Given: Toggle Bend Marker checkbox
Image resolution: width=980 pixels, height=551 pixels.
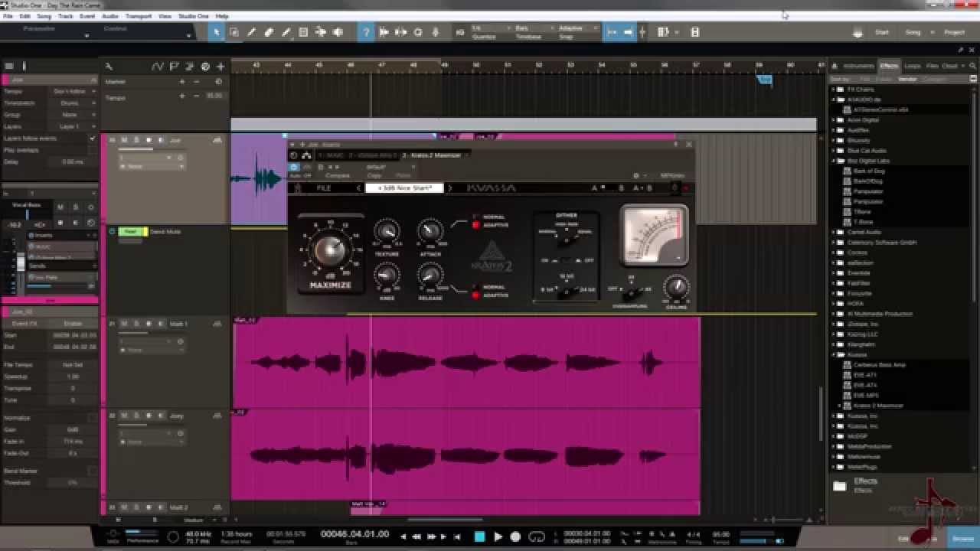Looking at the screenshot, I should (x=93, y=471).
